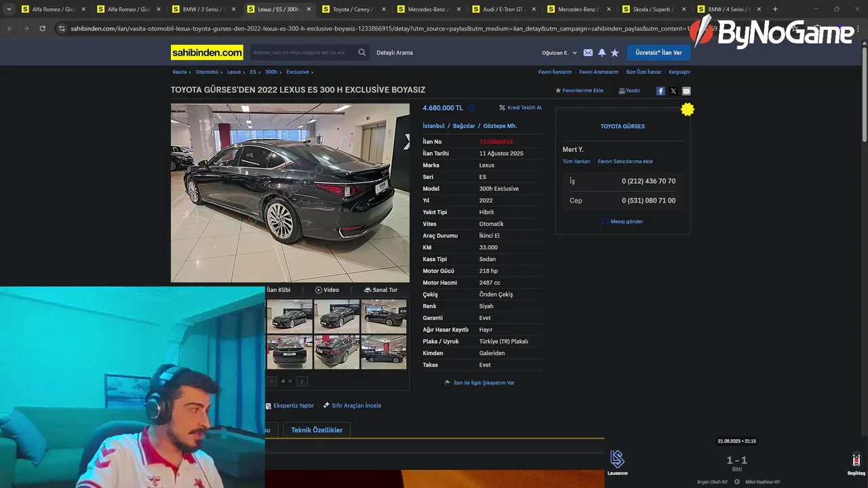Click Mesaj gönder to seller
This screenshot has width=868, height=488.
623,222
